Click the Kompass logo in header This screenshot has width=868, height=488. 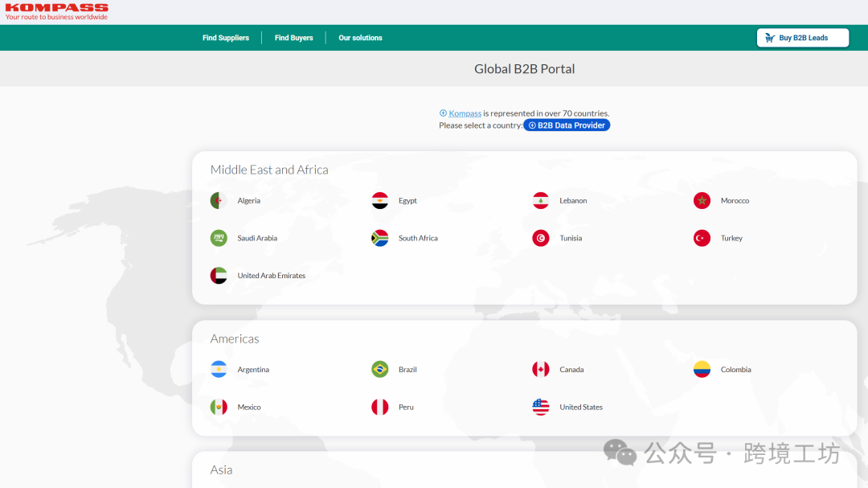pos(56,11)
